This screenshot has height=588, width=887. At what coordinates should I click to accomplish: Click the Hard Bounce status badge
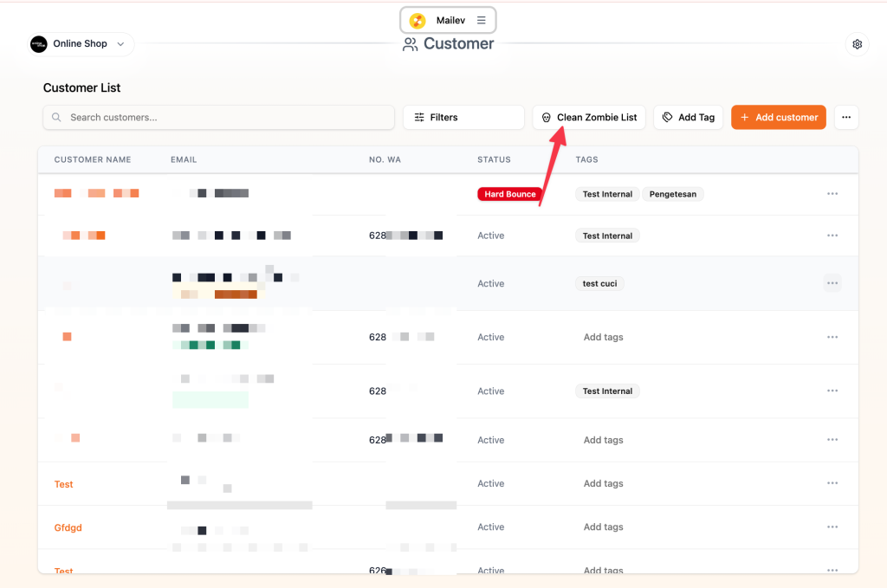[x=509, y=194]
